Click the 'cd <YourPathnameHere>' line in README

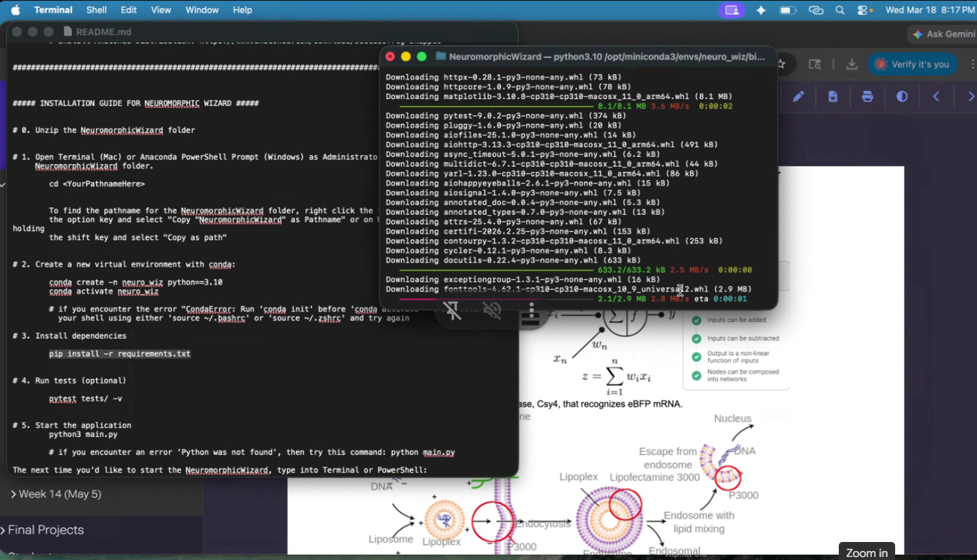97,184
